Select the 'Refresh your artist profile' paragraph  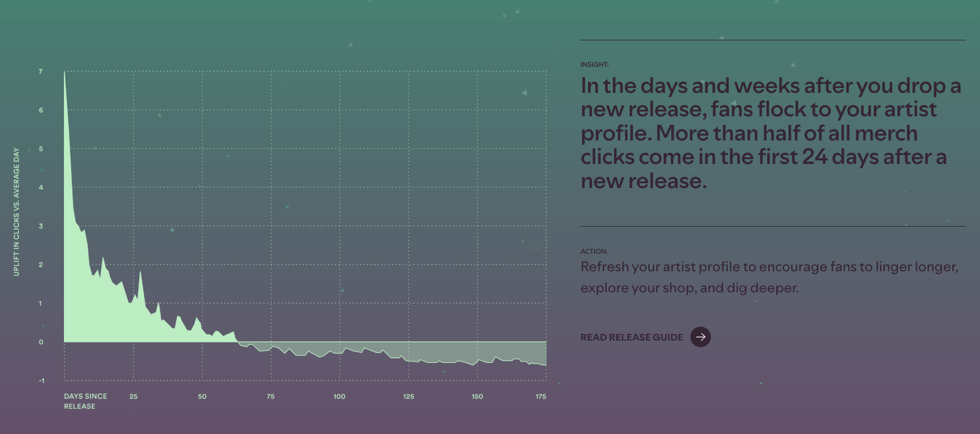coord(769,277)
